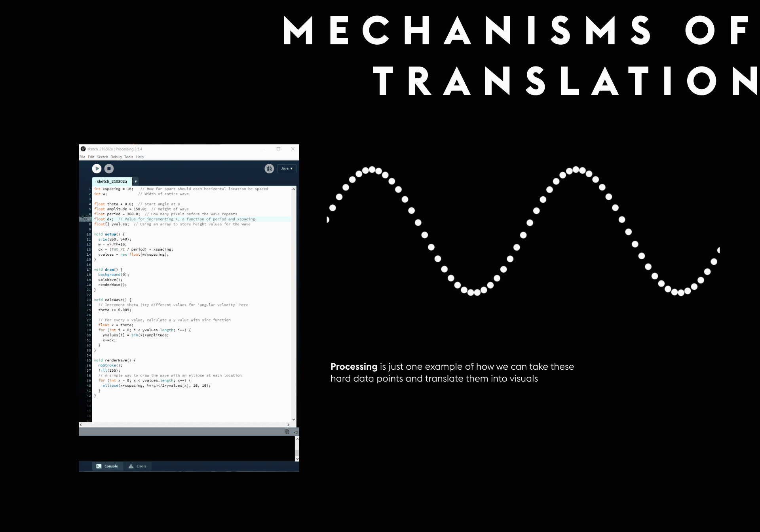Screen dimensions: 760x532
Task: Open the Help menu
Action: click(x=140, y=157)
